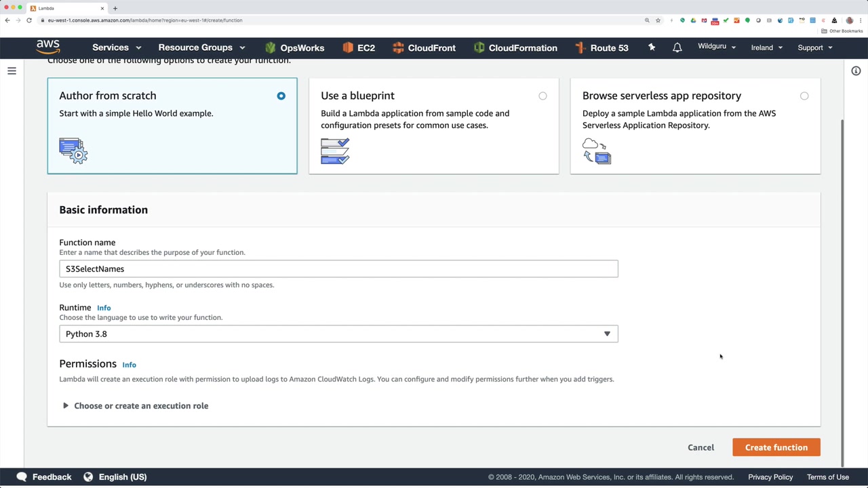
Task: Open the Runtime Info link
Action: click(104, 308)
